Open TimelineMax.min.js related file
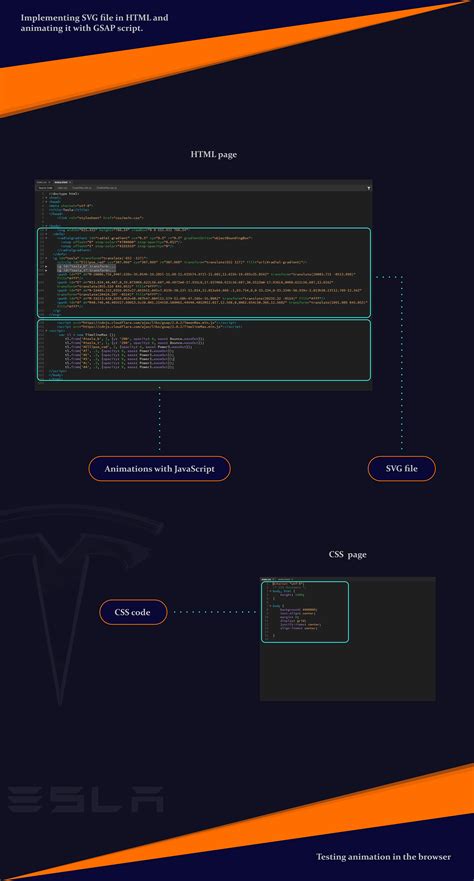Screen dimensions: 474x881 (106, 188)
